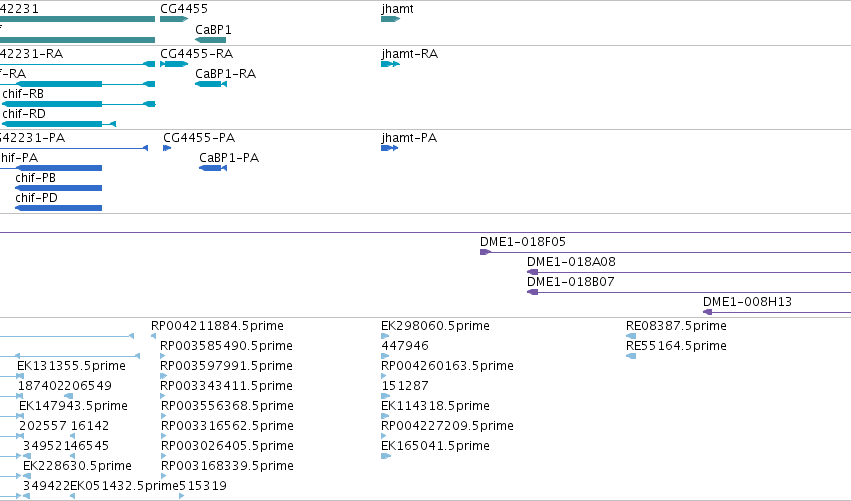The width and height of the screenshot is (851, 501).
Task: Select the jhamt gene arrow glyph
Action: 391,19
